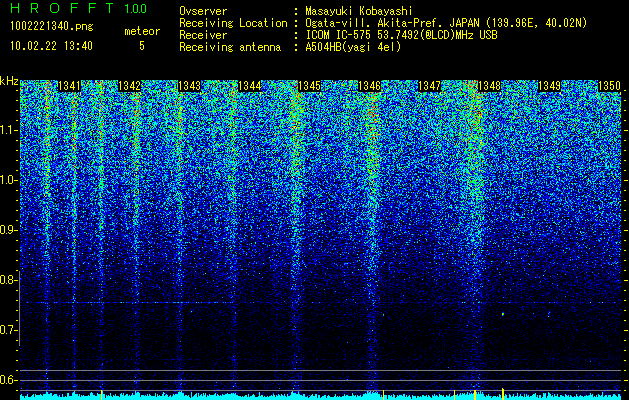Click the leftmost yellow meteor tick at bottom
Image resolution: width=629 pixels, height=400 pixels.
(x=102, y=394)
